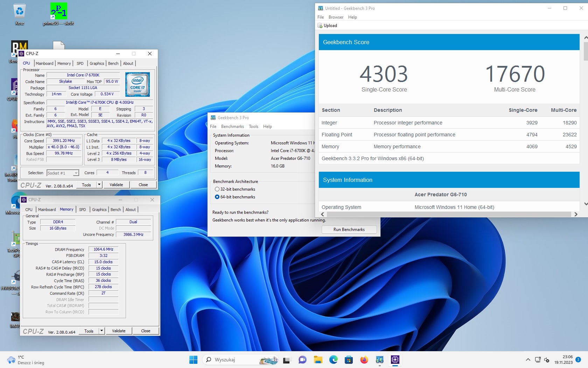Click the right arrow of the Geekbench results horizontal scrollbar
This screenshot has height=368, width=588.
click(576, 214)
